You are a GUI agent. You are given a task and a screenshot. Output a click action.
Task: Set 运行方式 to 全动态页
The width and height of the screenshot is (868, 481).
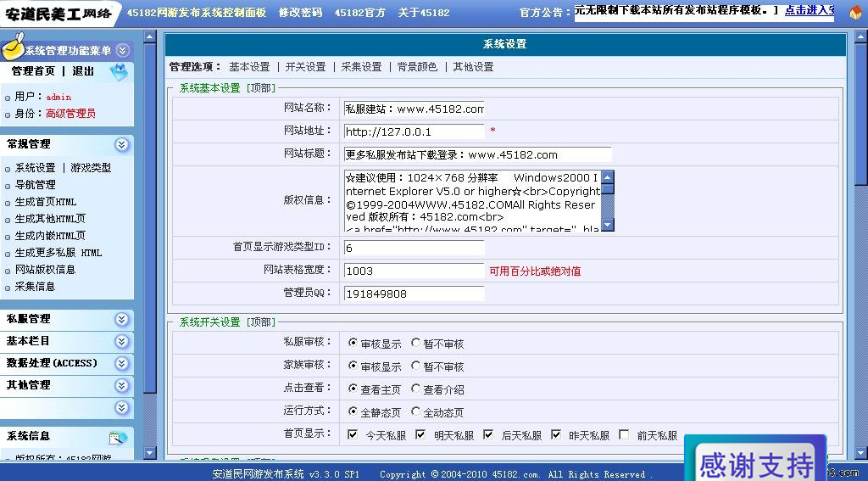(415, 411)
